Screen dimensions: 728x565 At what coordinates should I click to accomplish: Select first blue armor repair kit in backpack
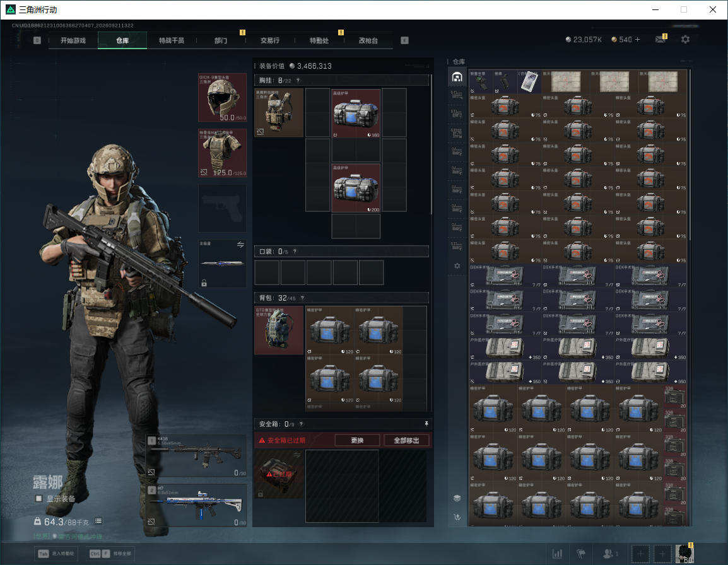[x=330, y=330]
